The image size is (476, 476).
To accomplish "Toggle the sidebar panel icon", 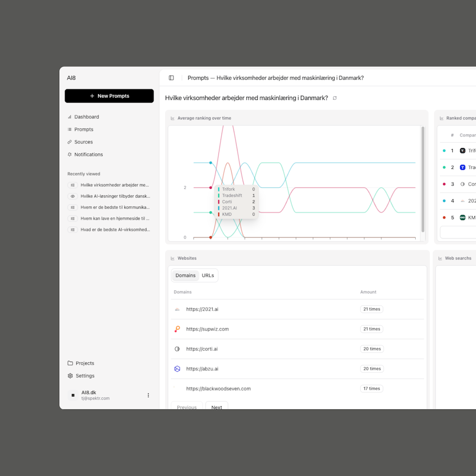I will [x=171, y=78].
